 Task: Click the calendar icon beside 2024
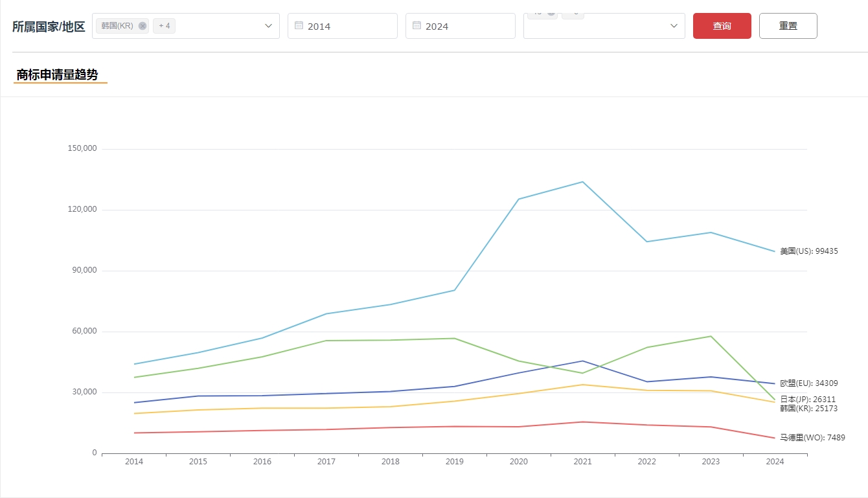coord(417,26)
